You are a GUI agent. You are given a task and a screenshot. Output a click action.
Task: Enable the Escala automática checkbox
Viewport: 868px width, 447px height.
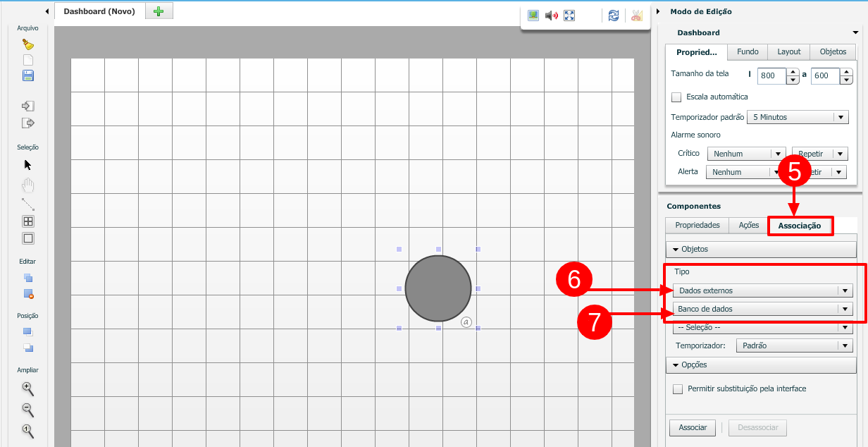click(677, 97)
